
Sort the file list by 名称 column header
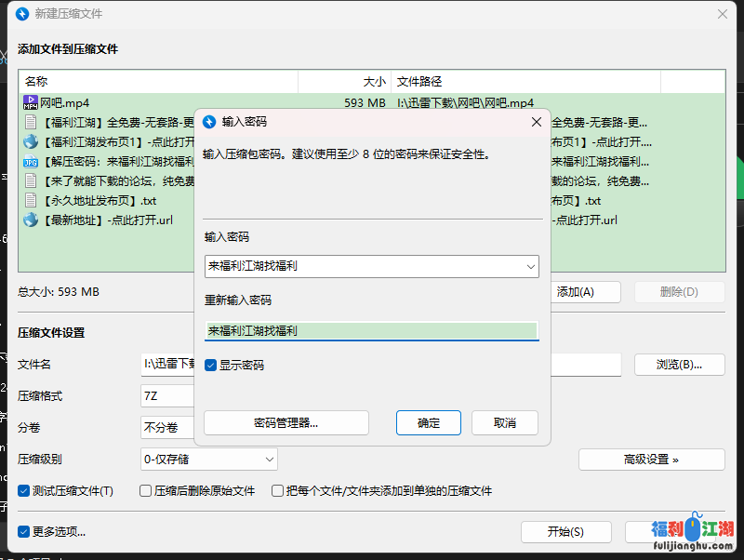(158, 82)
